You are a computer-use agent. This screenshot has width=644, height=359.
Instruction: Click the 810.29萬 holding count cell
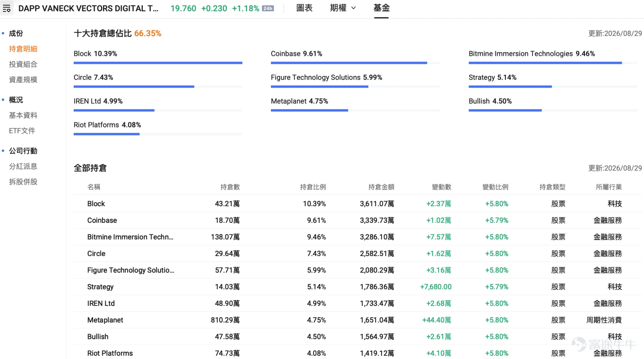[225, 320]
